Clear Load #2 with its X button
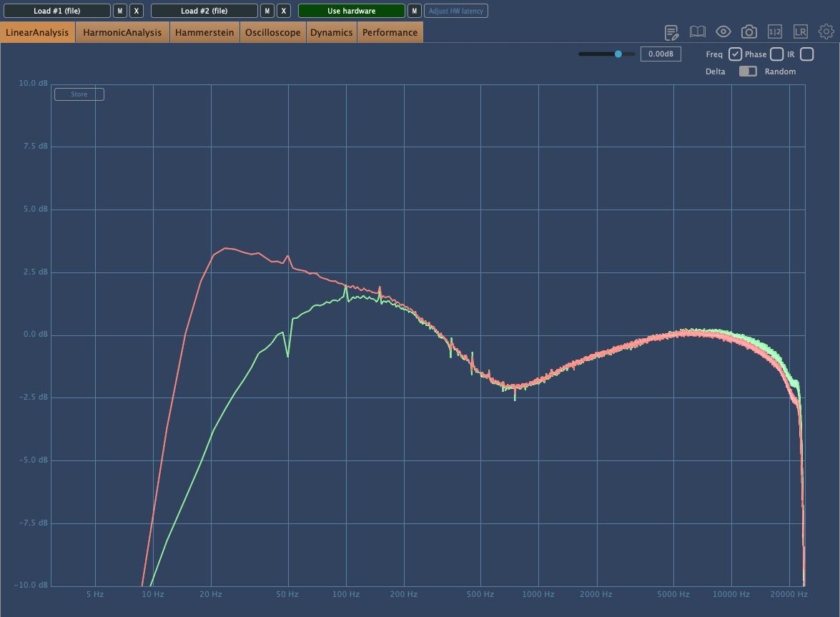 pyautogui.click(x=284, y=11)
